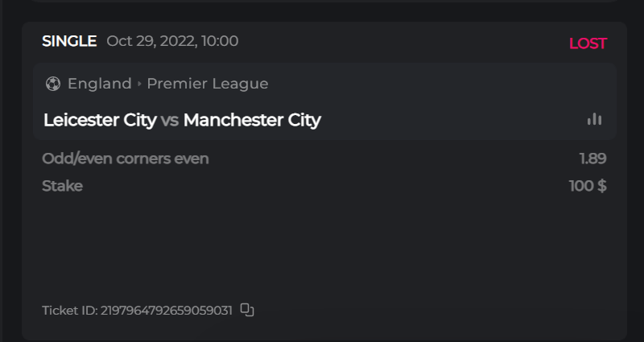Screen dimensions: 644x342
Task: Click the soccer ball sport icon
Action: click(x=53, y=84)
